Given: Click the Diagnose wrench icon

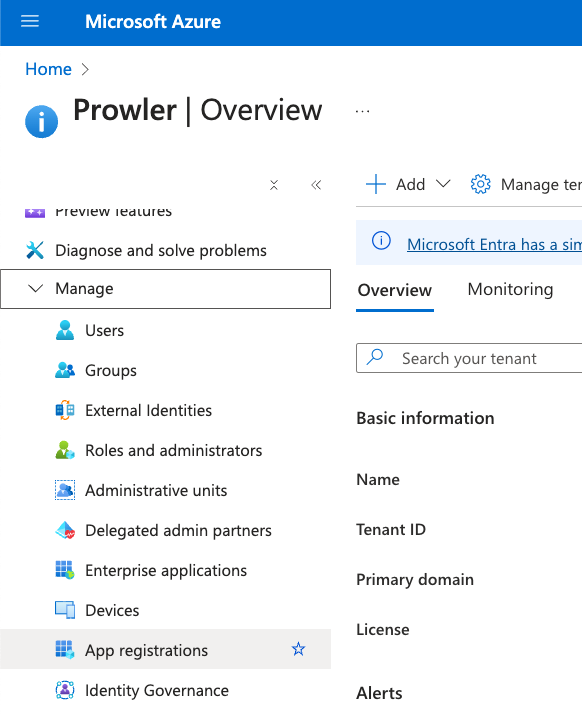Looking at the screenshot, I should tap(35, 250).
